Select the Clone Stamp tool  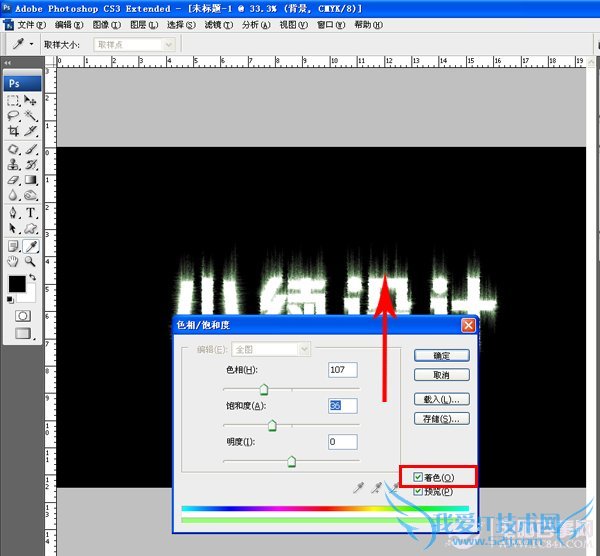[13, 165]
